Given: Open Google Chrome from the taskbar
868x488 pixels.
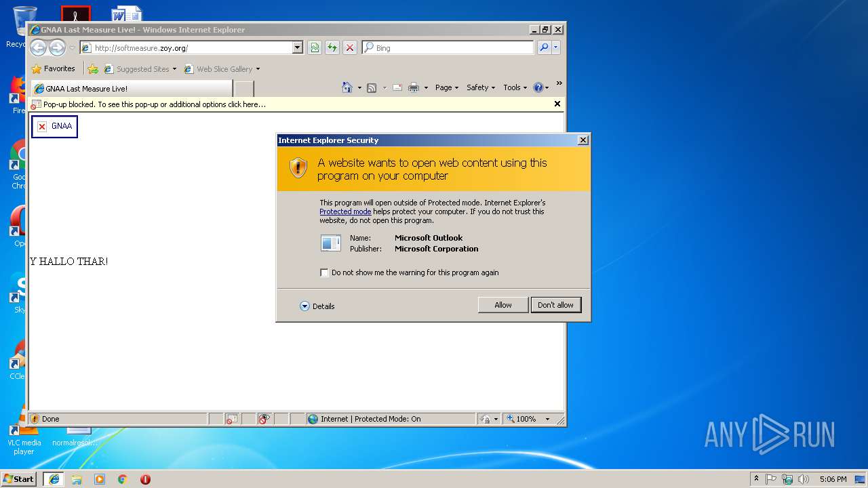Looking at the screenshot, I should coord(123,479).
